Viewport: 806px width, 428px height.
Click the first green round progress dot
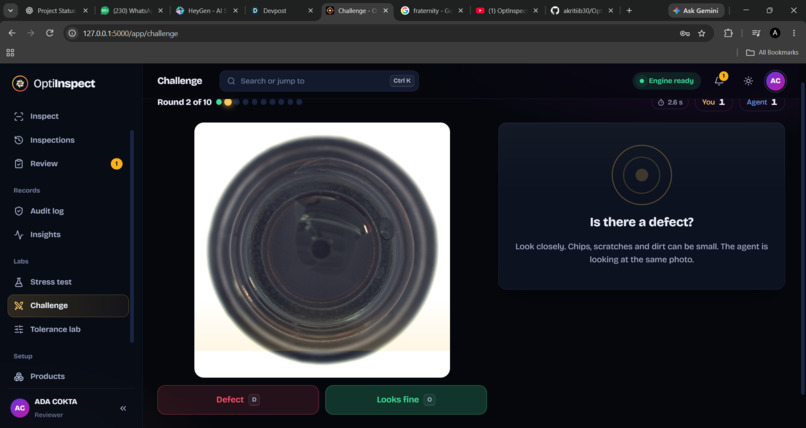pyautogui.click(x=219, y=102)
